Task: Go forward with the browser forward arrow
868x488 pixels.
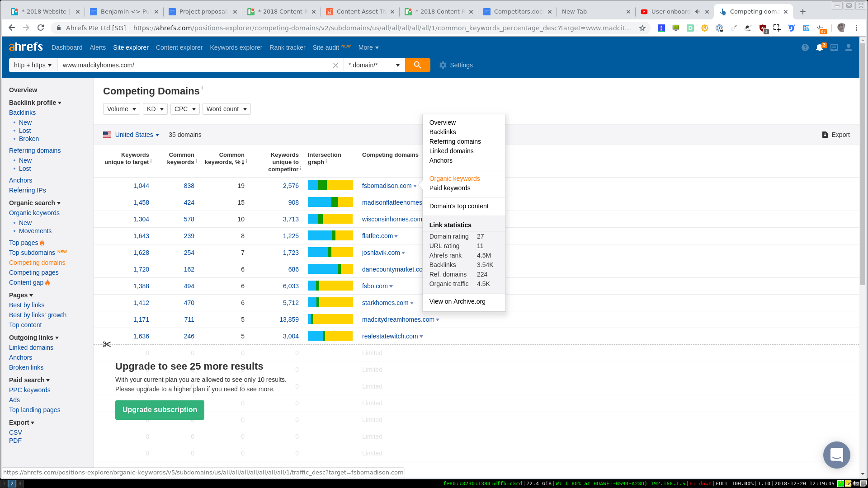Action: click(26, 28)
